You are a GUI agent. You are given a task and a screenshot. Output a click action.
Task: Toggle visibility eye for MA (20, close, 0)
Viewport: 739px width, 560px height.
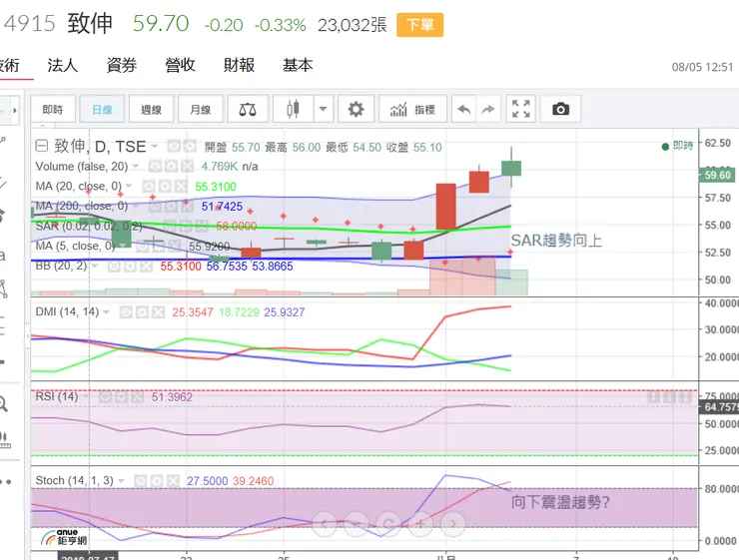click(x=149, y=186)
